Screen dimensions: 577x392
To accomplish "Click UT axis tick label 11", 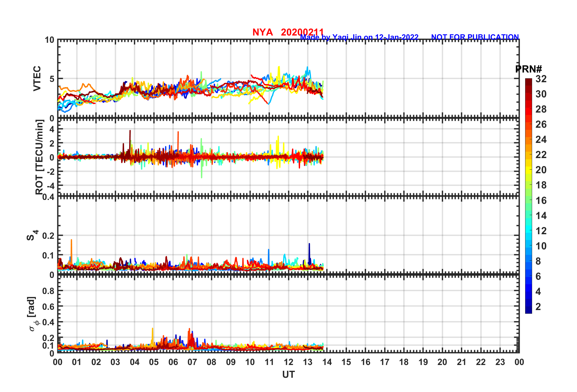I will tap(269, 362).
